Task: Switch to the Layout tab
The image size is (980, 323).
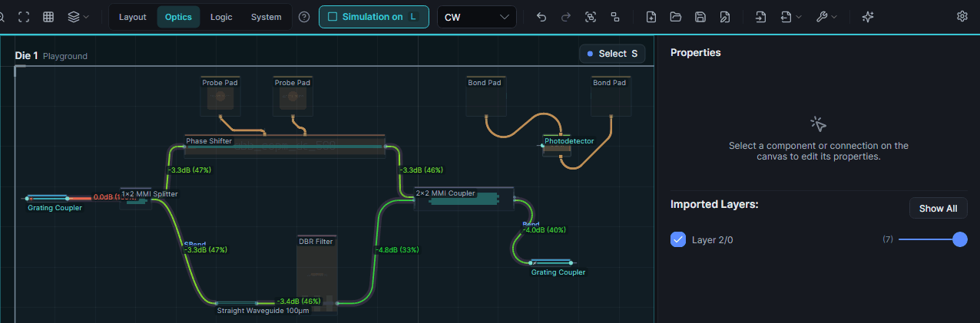Action: click(133, 17)
